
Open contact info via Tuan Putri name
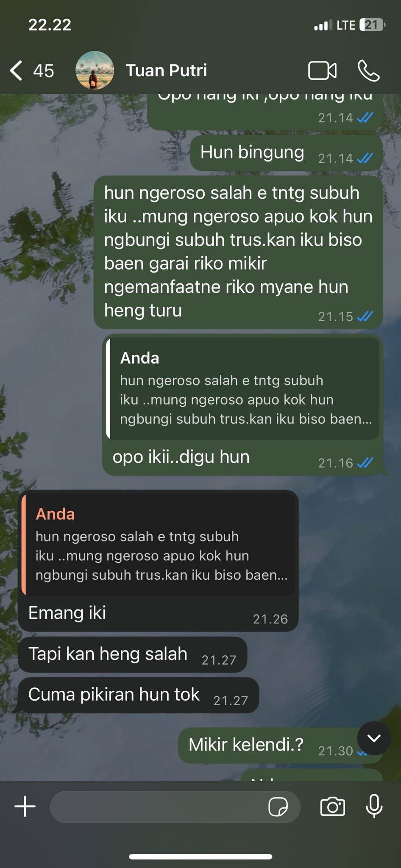[x=166, y=70]
